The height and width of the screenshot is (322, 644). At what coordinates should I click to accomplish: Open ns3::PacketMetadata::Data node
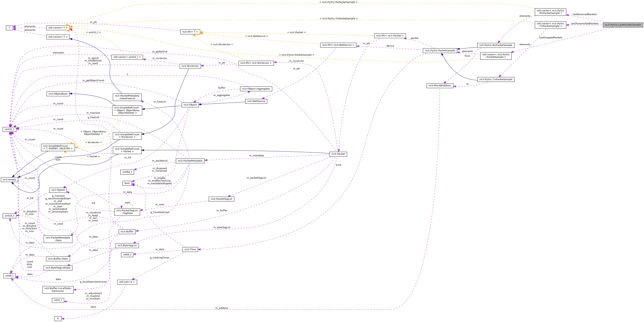[58, 239]
